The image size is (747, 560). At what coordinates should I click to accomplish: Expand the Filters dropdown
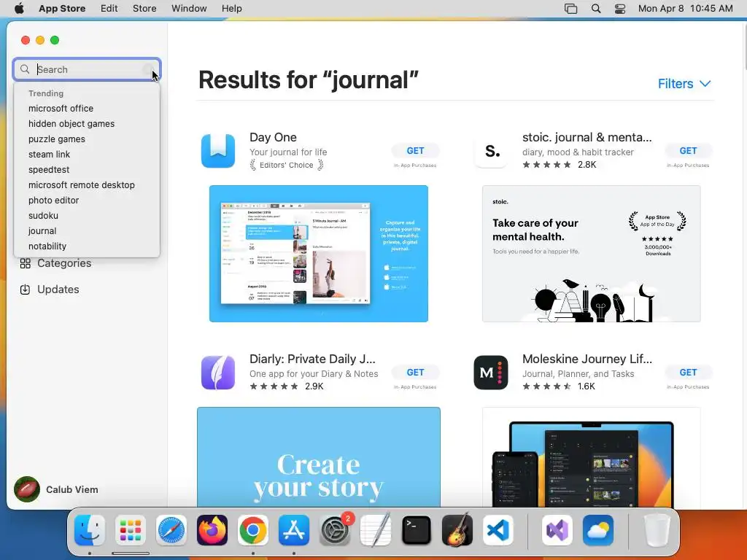click(x=684, y=84)
